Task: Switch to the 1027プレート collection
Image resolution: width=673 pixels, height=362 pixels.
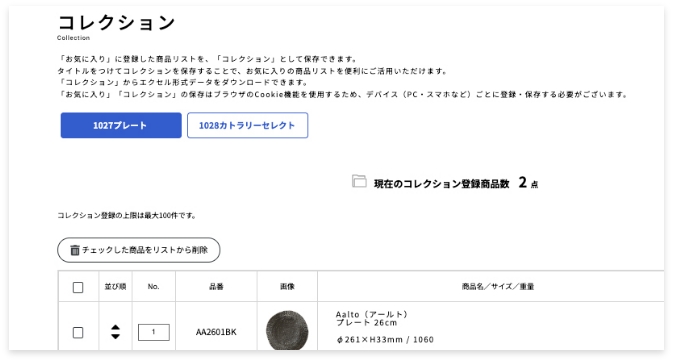Action: 121,125
